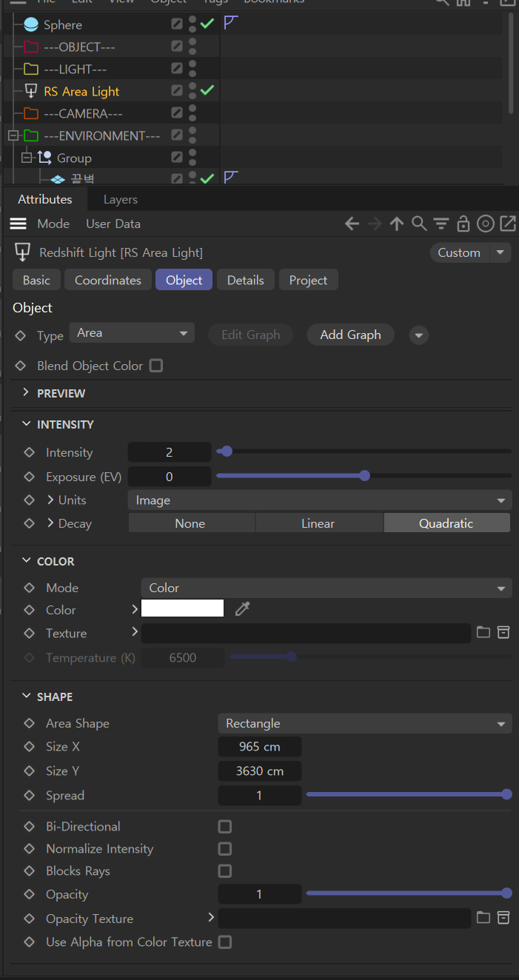The image size is (519, 980).
Task: Click the white Color swatch
Action: (x=182, y=609)
